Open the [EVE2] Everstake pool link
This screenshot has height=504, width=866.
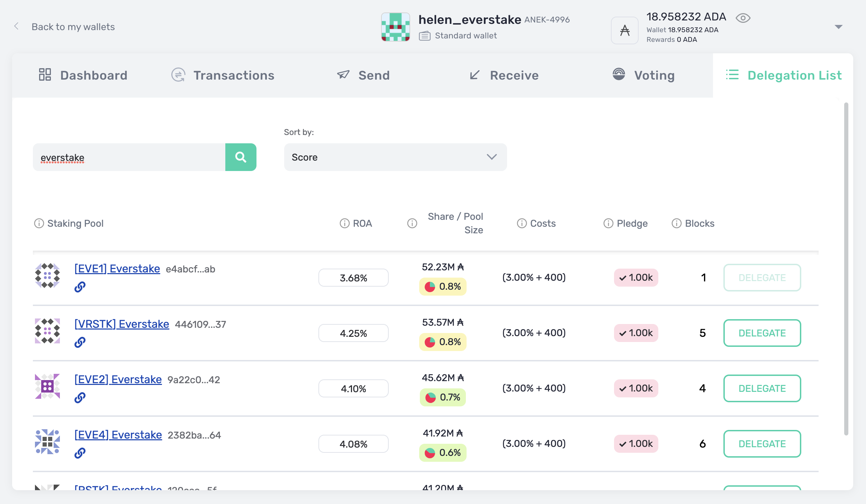118,379
